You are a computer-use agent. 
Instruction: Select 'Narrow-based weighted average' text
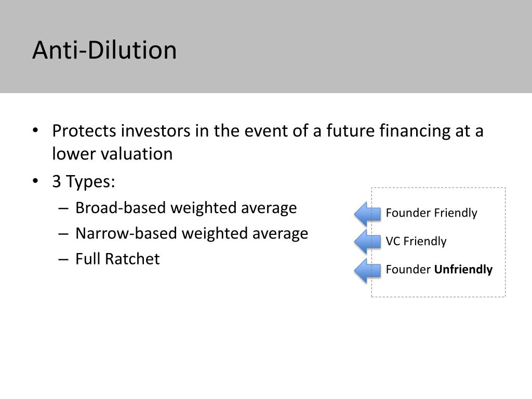[x=192, y=233]
